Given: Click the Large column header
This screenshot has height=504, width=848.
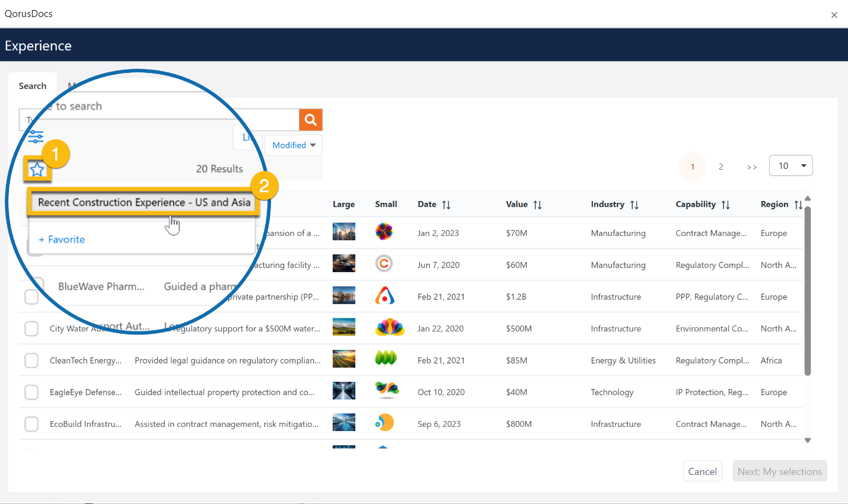Looking at the screenshot, I should click(x=344, y=204).
